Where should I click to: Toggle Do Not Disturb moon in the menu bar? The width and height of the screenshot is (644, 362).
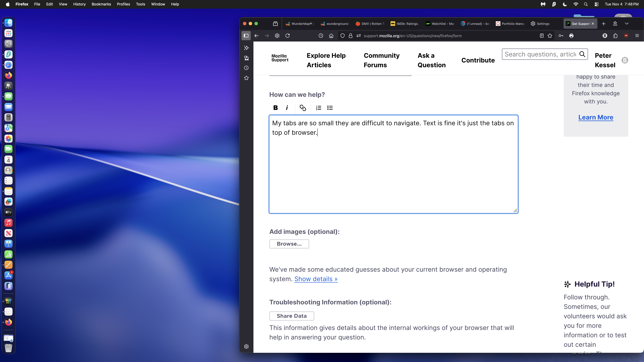tap(565, 4)
